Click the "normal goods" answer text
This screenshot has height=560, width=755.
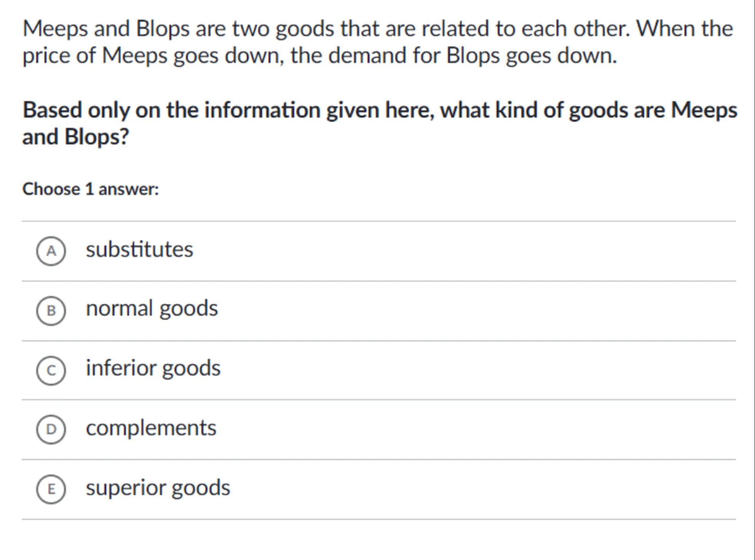point(152,309)
